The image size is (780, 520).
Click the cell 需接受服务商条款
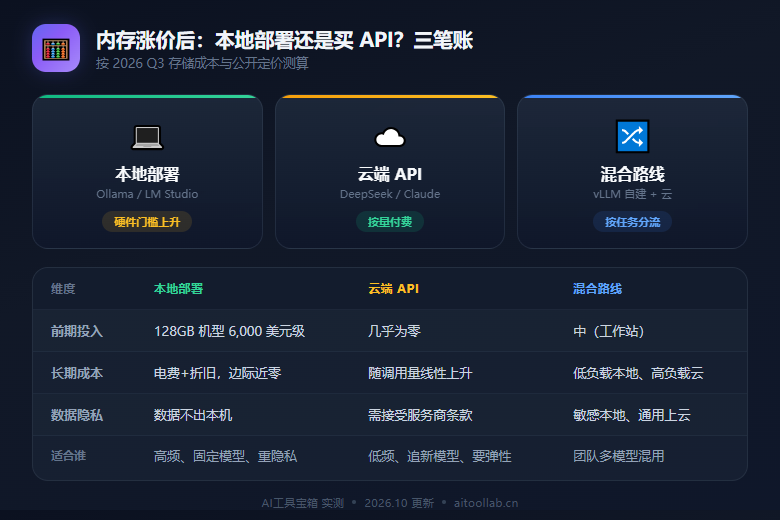420,415
